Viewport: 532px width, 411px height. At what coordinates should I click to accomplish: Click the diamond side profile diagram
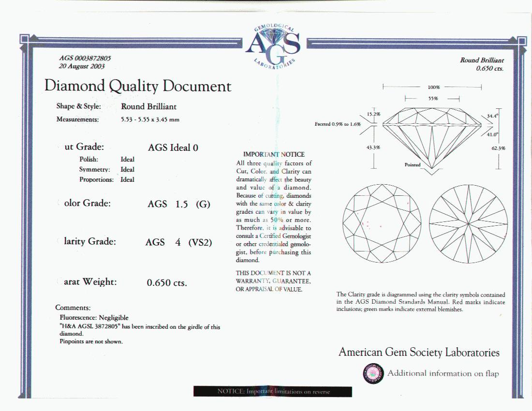(432, 140)
